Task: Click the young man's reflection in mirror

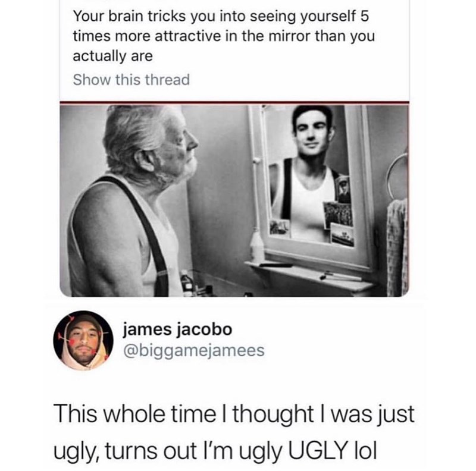Action: point(308,167)
